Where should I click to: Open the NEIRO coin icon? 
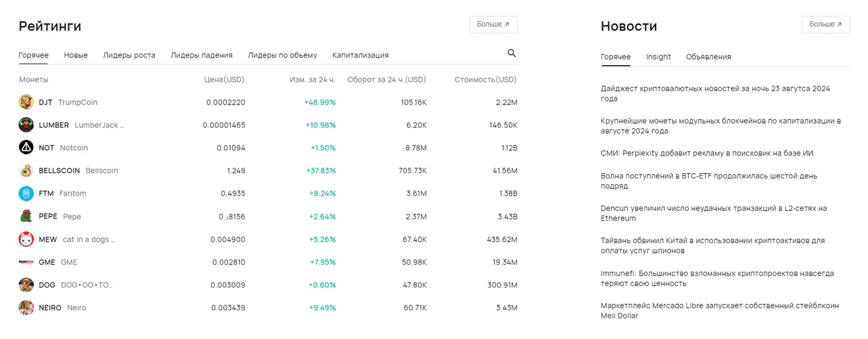[26, 308]
